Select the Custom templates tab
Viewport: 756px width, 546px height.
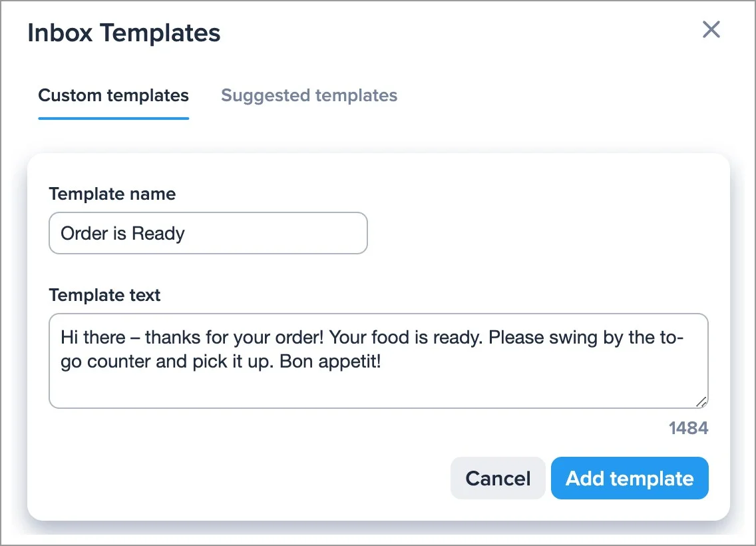point(113,95)
